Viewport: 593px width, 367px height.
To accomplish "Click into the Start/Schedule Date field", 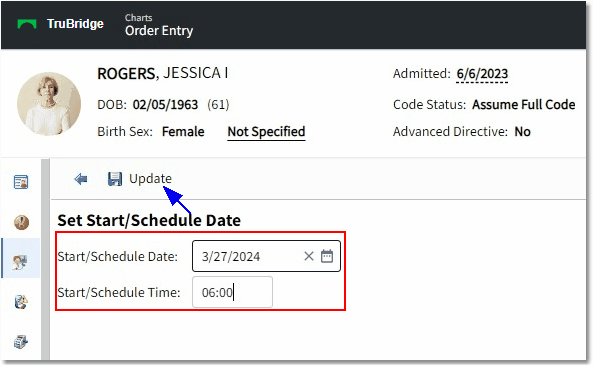I will click(266, 256).
